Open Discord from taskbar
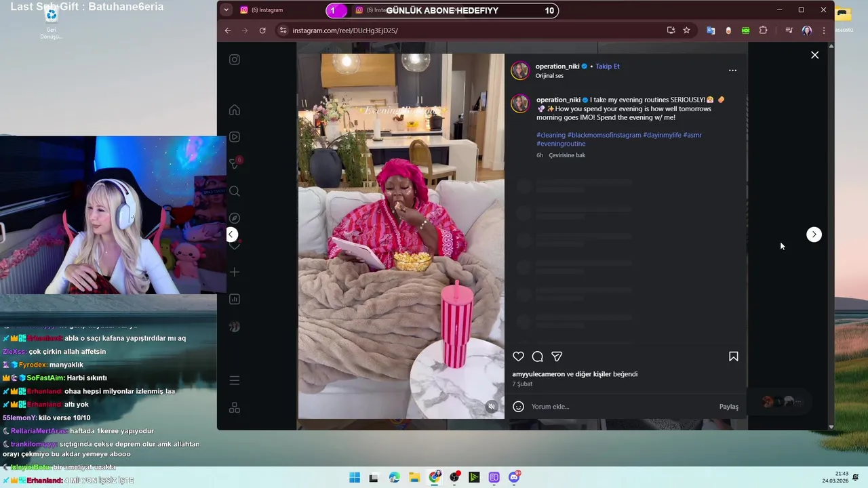This screenshot has height=488, width=868. click(515, 477)
